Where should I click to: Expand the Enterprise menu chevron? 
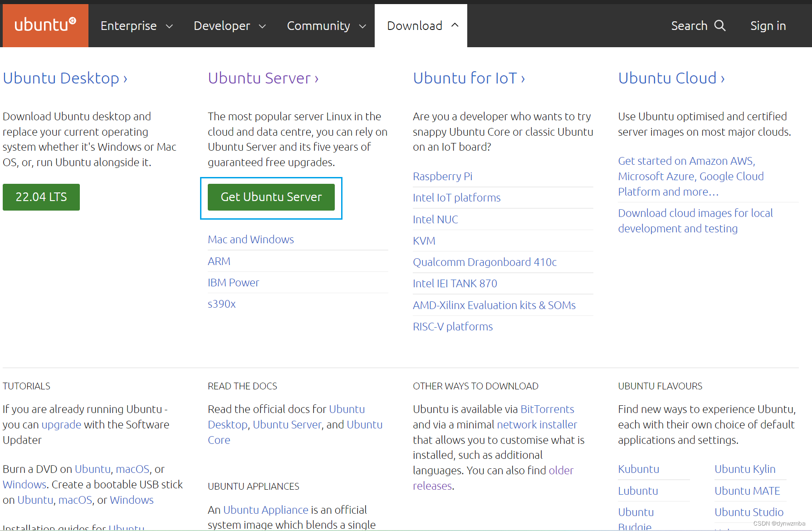[169, 26]
